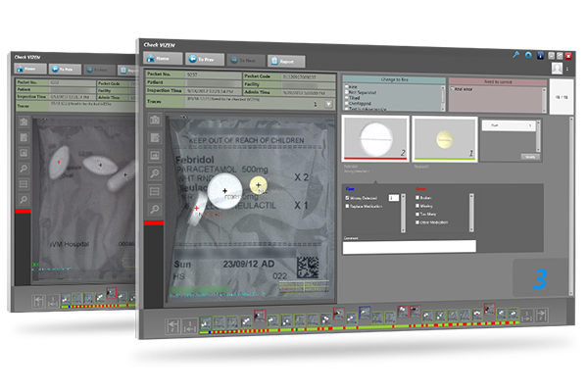
Task: Expand the Traces dropdown arrow
Action: 329,103
